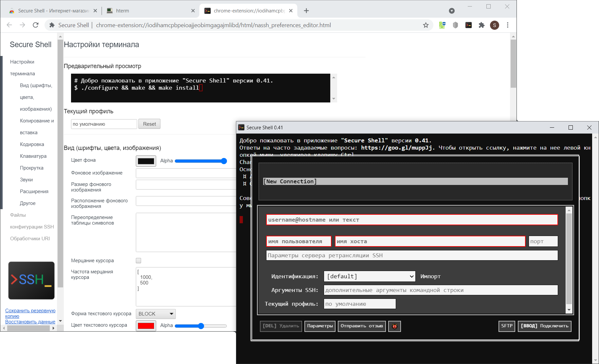Screen dimensions: 599x364
Task: Adjust the background color Alpha slider
Action: tap(201, 161)
